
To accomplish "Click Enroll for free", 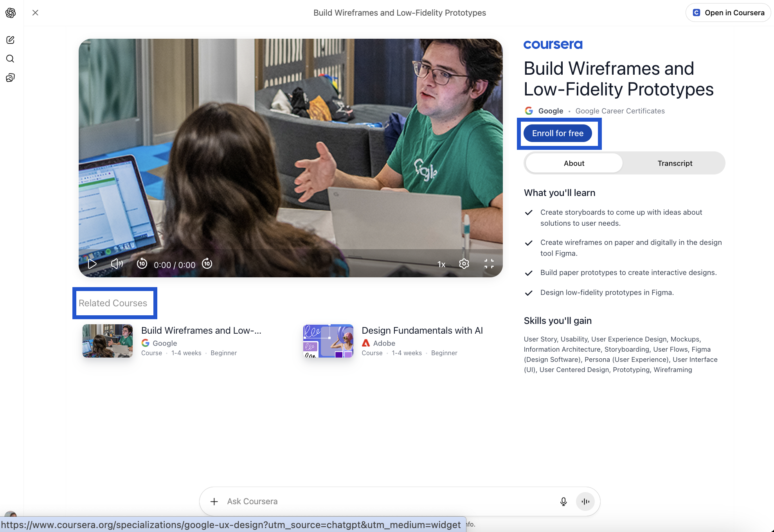I will pos(558,133).
